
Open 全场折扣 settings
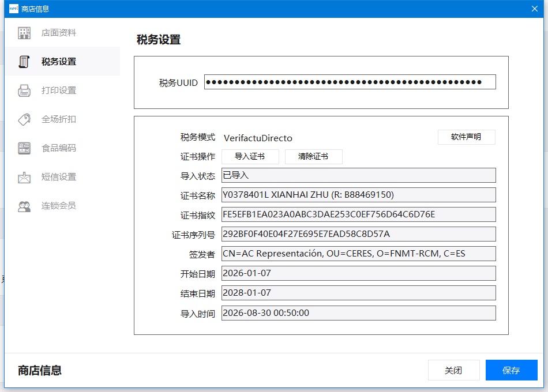pyautogui.click(x=62, y=119)
